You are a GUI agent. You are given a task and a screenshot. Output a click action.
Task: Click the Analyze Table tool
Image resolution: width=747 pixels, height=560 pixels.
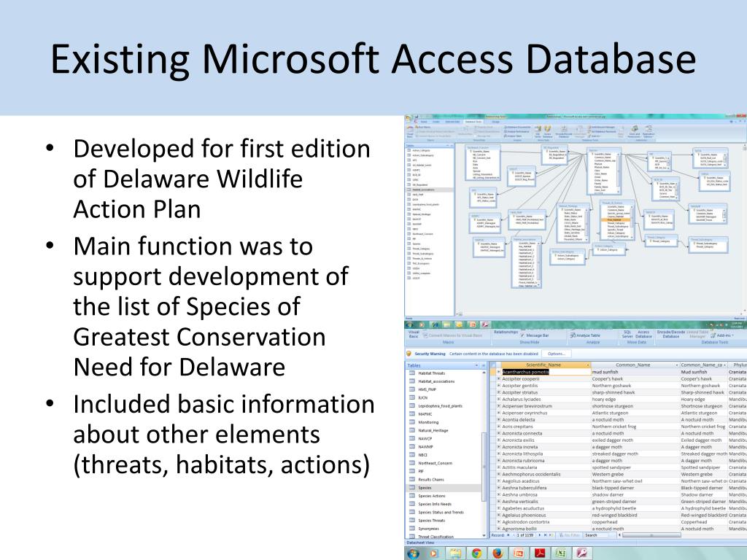[585, 335]
